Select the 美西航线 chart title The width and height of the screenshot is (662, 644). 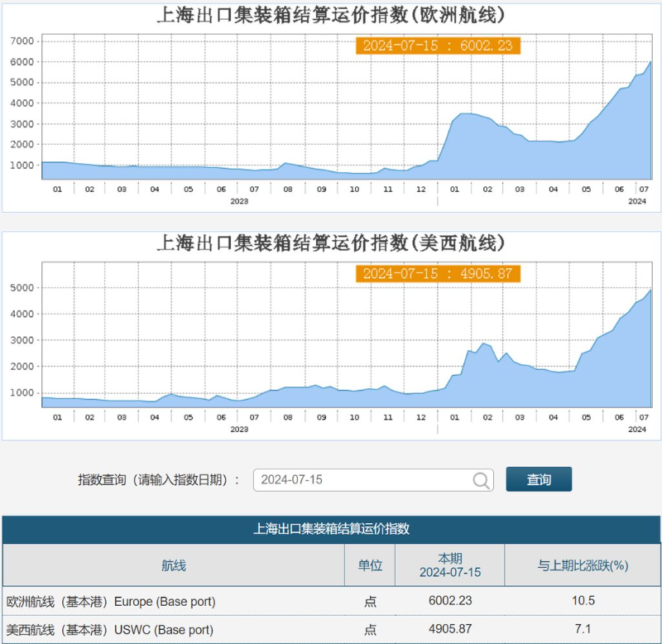331,243
